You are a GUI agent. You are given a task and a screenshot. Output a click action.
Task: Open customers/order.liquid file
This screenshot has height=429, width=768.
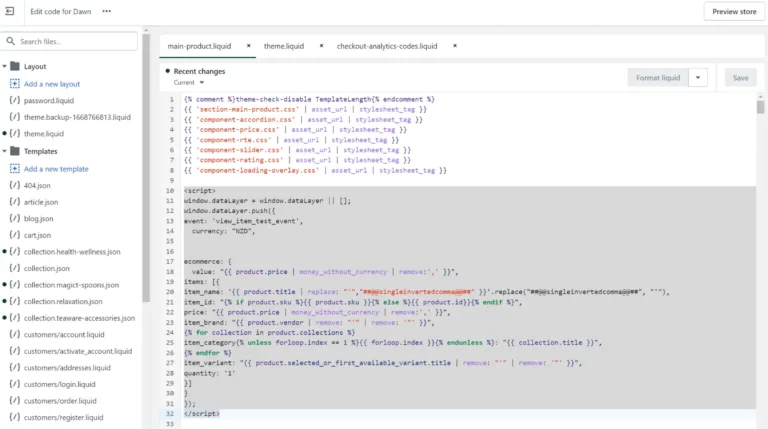60,401
